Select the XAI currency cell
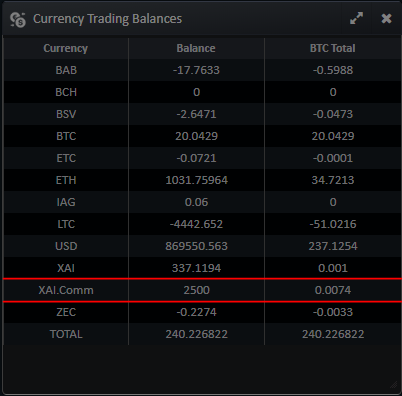 [66, 268]
